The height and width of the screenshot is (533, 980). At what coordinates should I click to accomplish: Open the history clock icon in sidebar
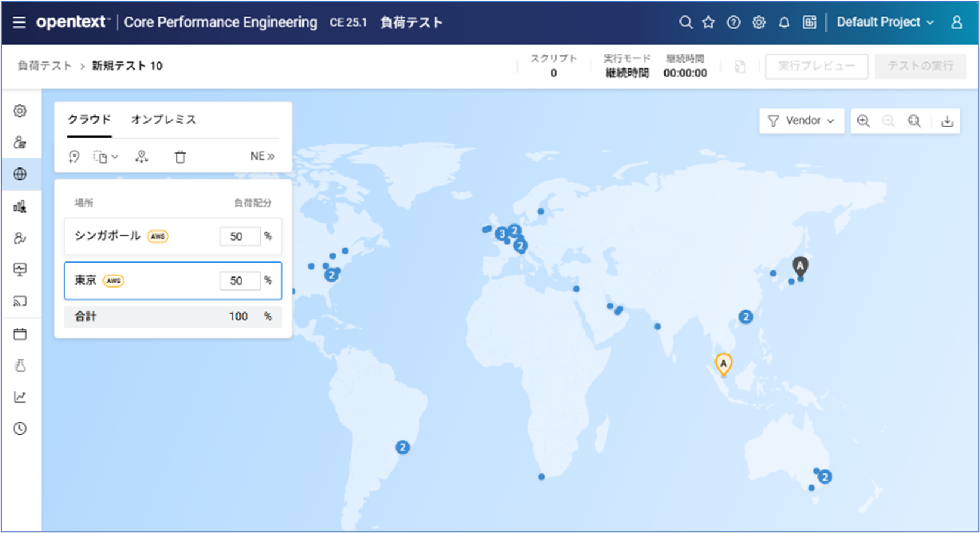(20, 429)
